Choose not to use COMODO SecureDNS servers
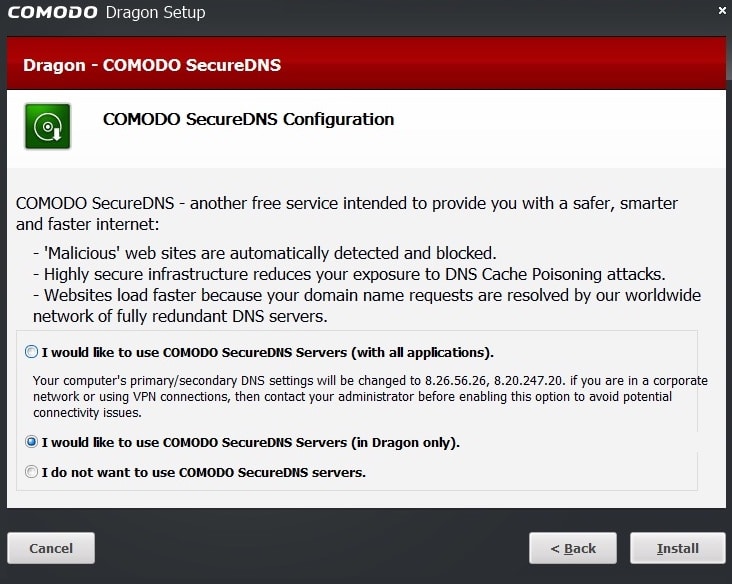 pos(31,471)
